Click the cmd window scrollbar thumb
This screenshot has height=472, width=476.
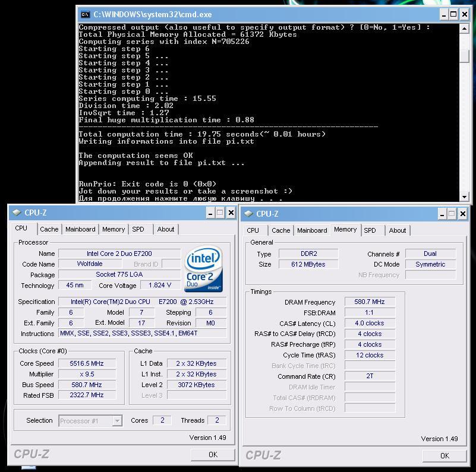pos(464,56)
